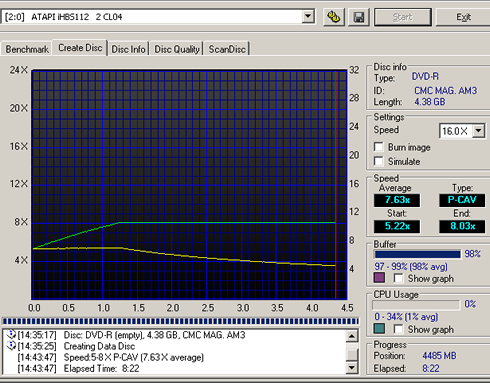Screen dimensions: 490x383
Task: Select the Disc Quality tab
Action: click(x=177, y=49)
